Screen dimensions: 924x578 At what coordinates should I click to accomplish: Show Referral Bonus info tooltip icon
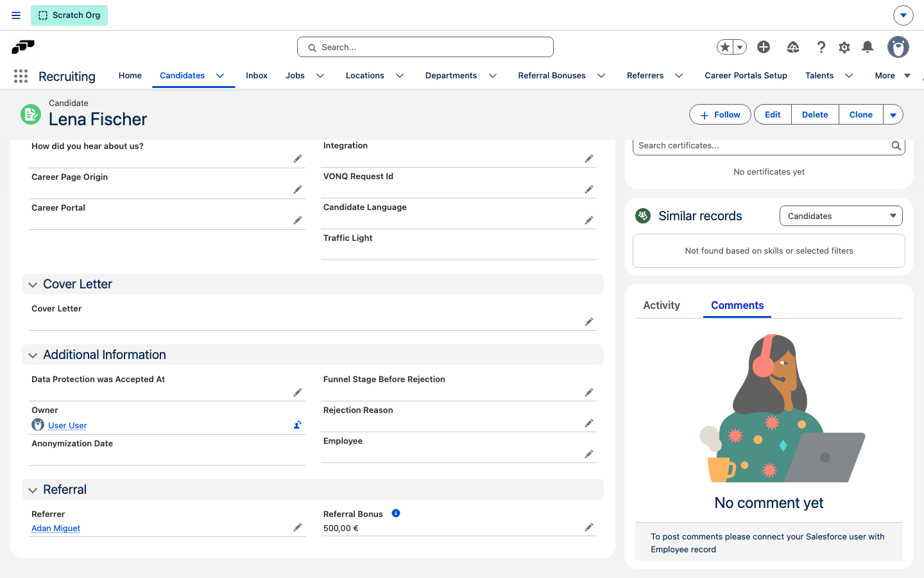tap(396, 513)
